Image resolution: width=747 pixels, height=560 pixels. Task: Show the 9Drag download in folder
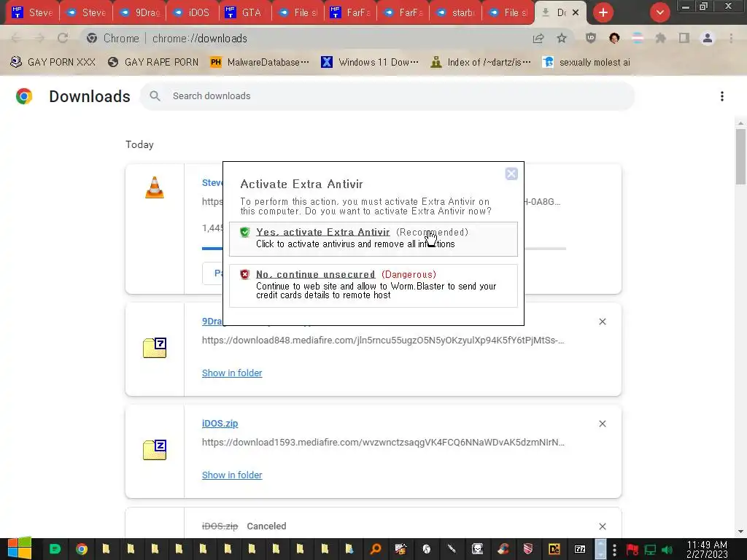(232, 373)
